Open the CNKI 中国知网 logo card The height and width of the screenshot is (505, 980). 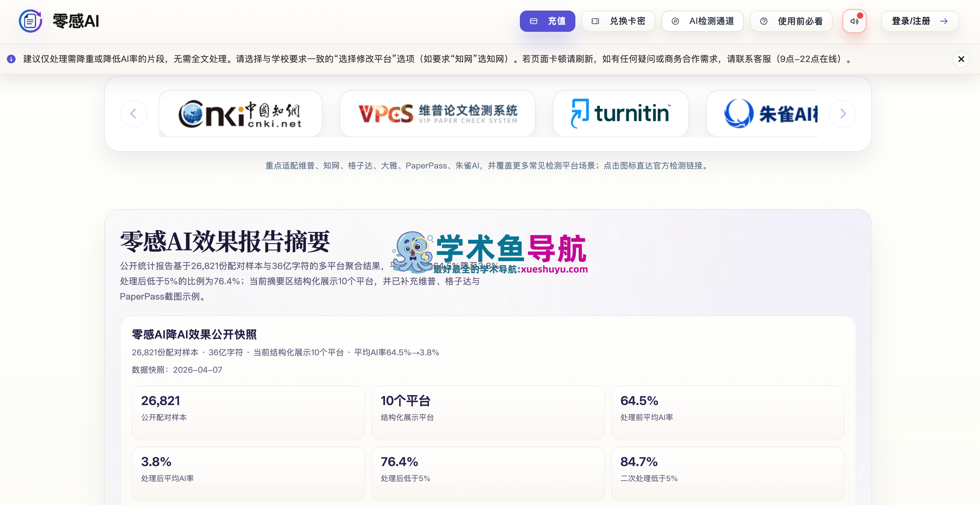[x=240, y=113]
